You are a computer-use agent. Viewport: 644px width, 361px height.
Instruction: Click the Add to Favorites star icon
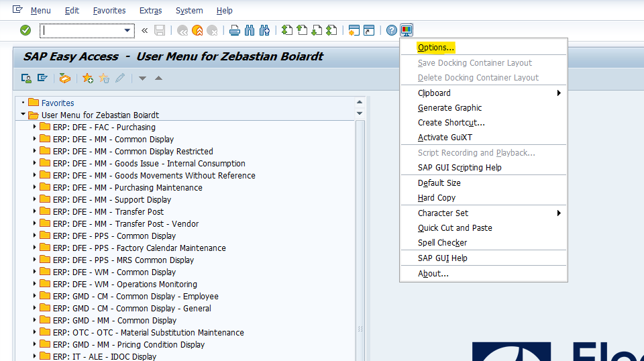[87, 78]
